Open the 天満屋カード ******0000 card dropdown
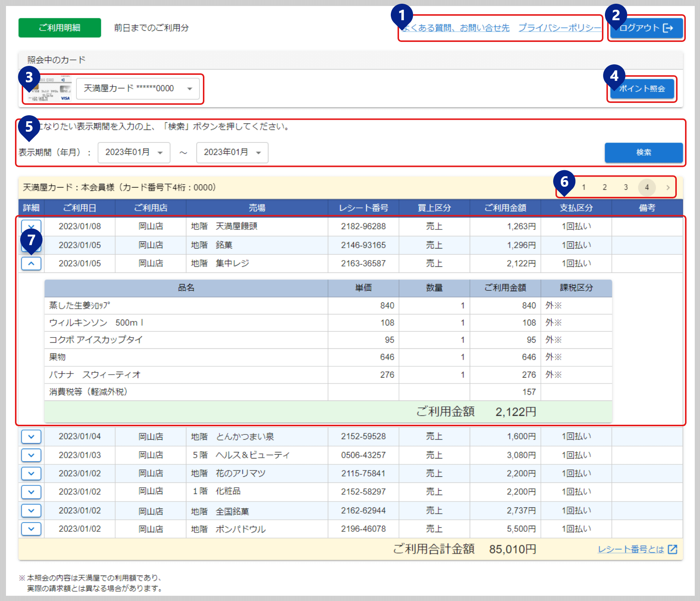Image resolution: width=700 pixels, height=601 pixels. tap(138, 89)
